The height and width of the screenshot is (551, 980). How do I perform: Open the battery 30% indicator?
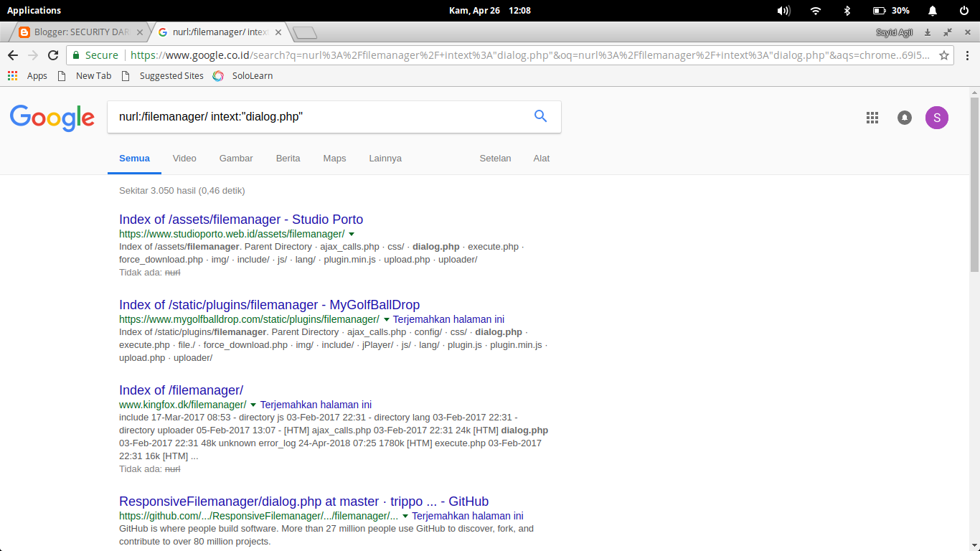[x=891, y=10]
